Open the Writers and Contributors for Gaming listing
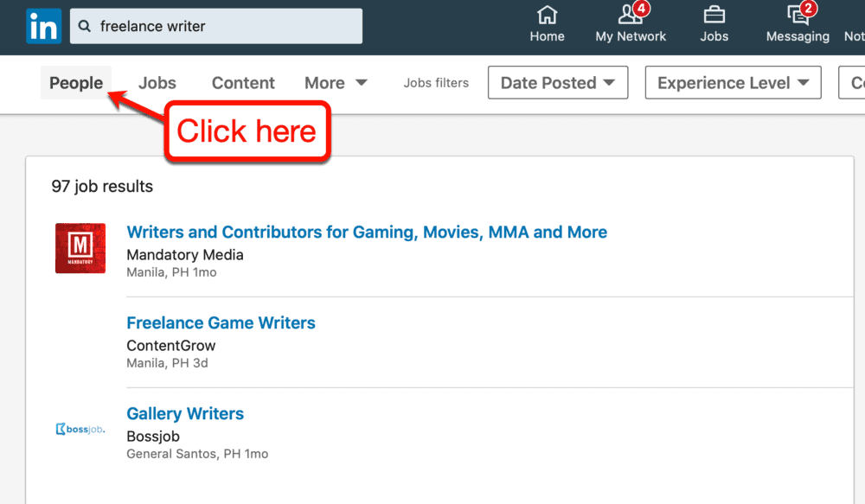The image size is (865, 504). pyautogui.click(x=367, y=232)
